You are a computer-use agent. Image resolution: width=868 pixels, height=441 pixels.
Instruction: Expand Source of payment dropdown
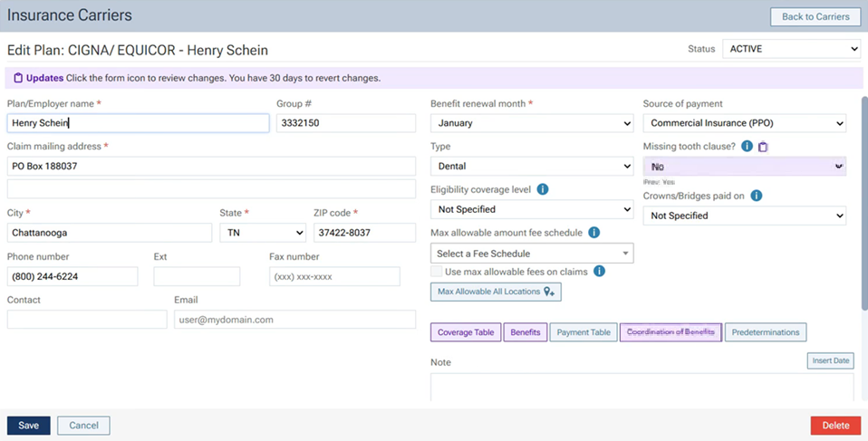pyautogui.click(x=744, y=123)
